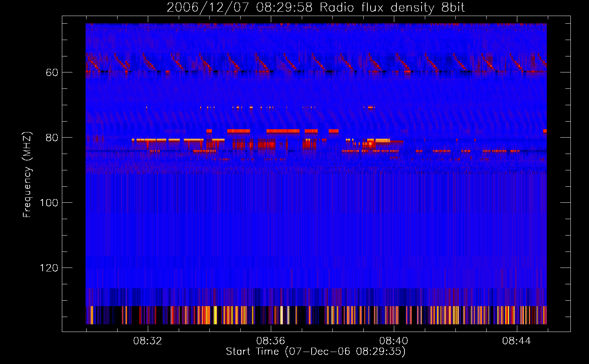Select the 60 frequency tick label

click(52, 72)
